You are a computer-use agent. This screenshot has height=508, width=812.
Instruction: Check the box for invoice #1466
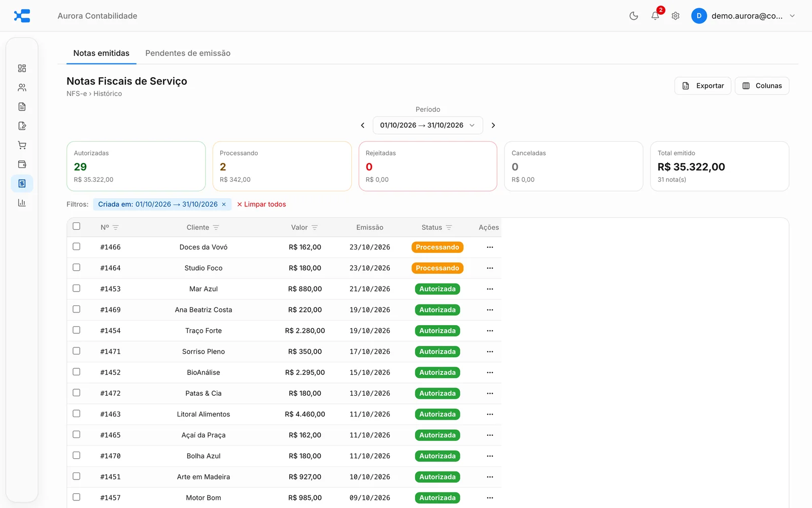pyautogui.click(x=77, y=246)
